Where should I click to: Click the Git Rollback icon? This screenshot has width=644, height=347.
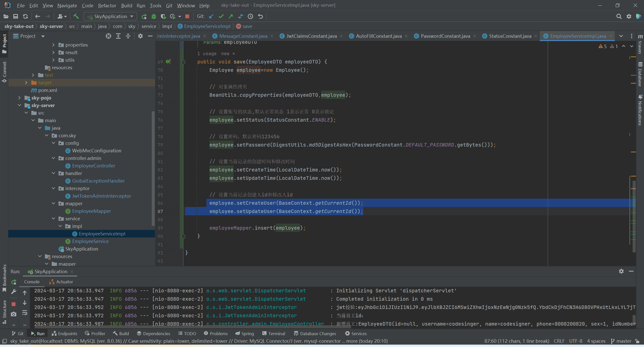coord(260,17)
